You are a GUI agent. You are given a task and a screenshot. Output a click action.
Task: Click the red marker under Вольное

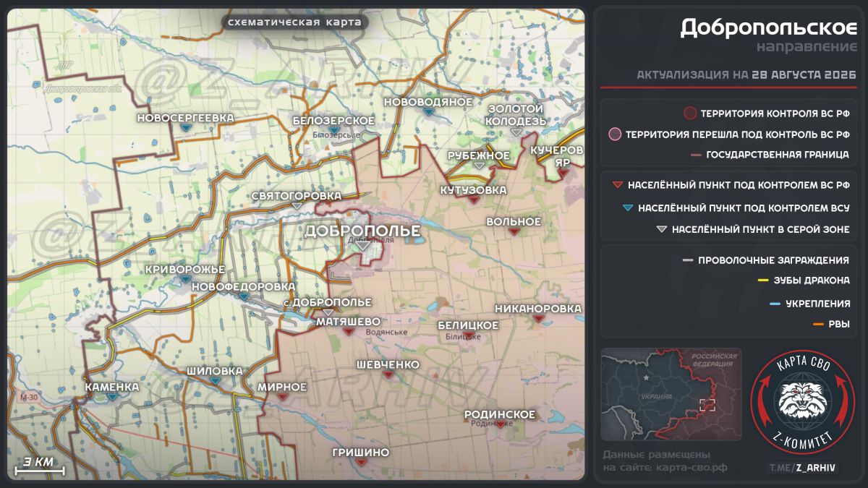[514, 232]
